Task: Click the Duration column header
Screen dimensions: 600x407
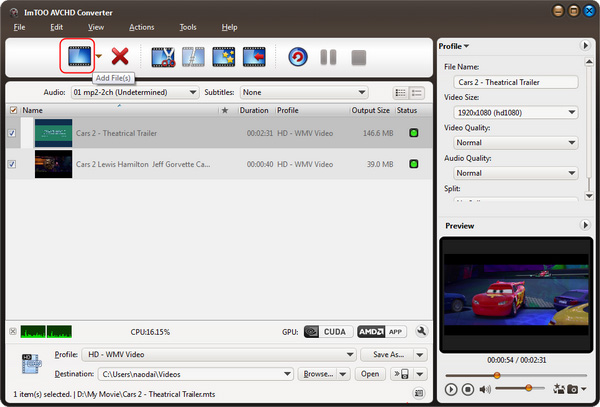Action: pos(254,110)
